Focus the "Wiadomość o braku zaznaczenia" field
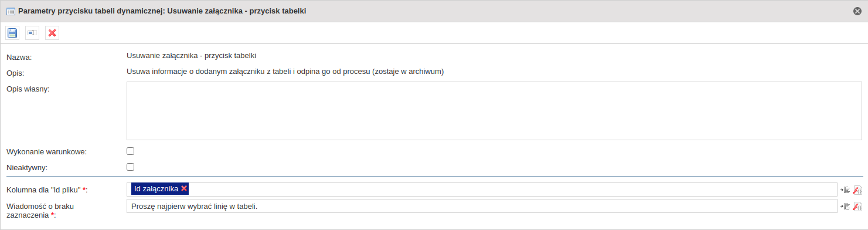 [482, 206]
